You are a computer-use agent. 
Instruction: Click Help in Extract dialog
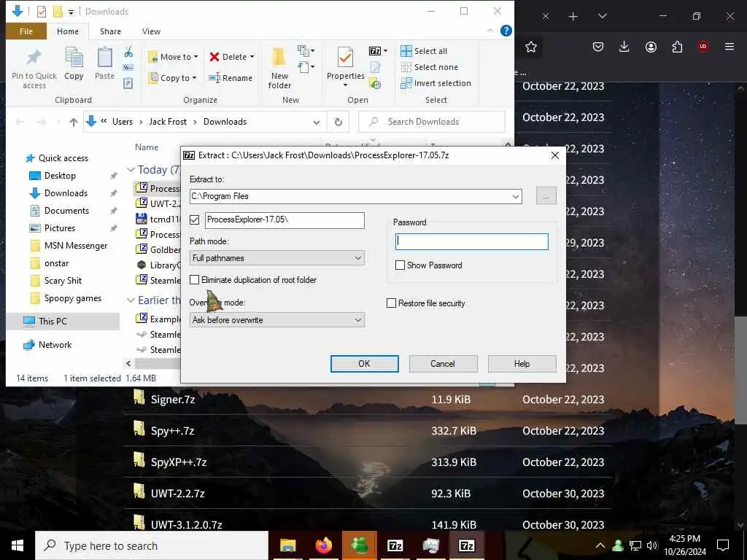(522, 364)
